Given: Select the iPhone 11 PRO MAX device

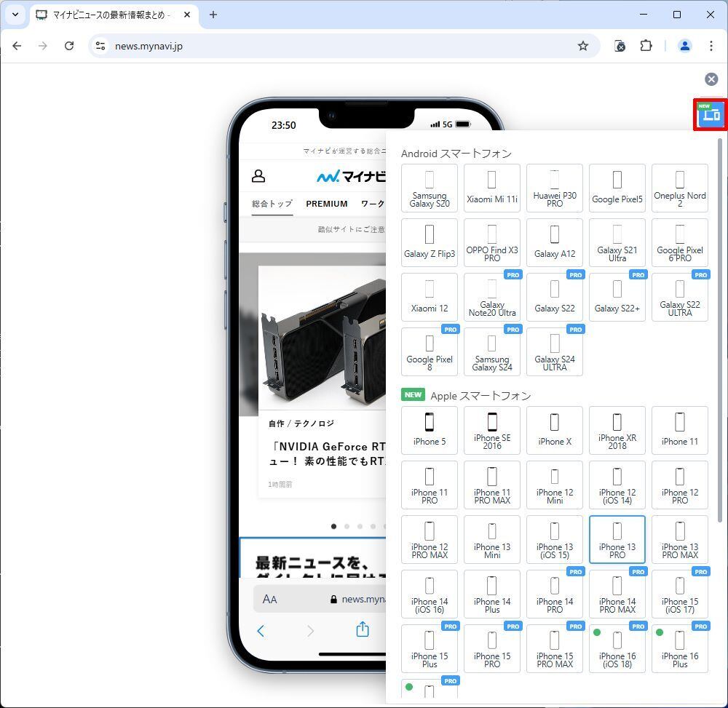Looking at the screenshot, I should coord(492,485).
